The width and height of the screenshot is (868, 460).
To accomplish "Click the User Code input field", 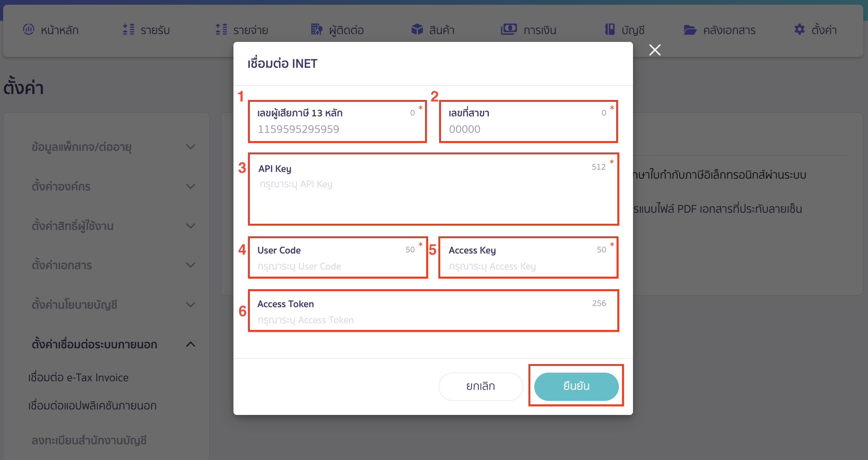I will [x=337, y=266].
